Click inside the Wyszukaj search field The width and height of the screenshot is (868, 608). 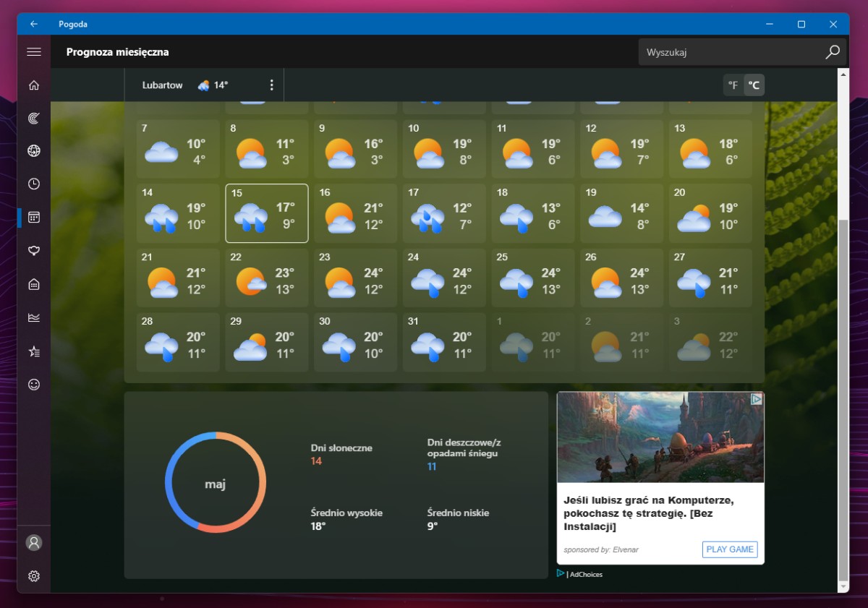click(x=731, y=52)
